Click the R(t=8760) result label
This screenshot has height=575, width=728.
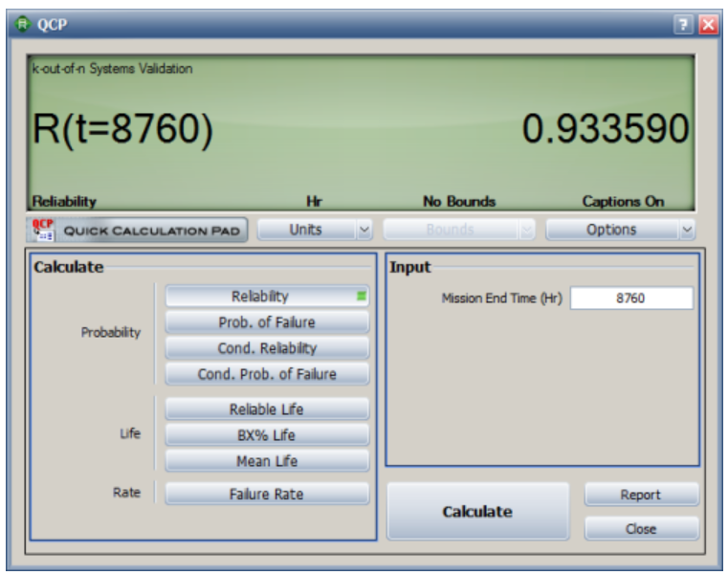tap(122, 130)
